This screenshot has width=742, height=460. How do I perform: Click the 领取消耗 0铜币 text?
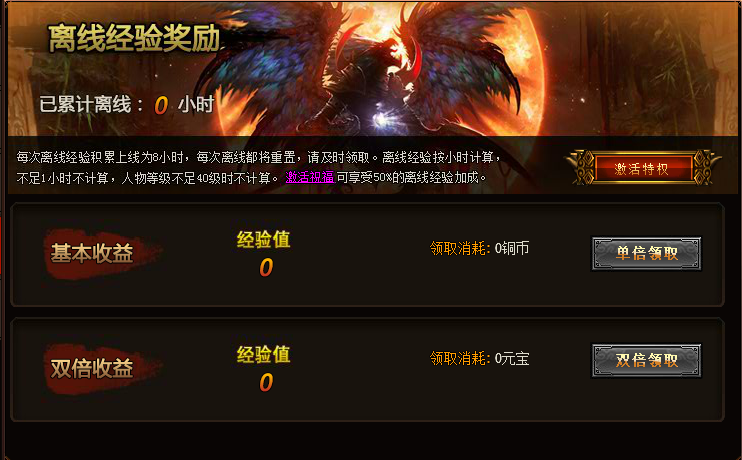click(x=479, y=248)
